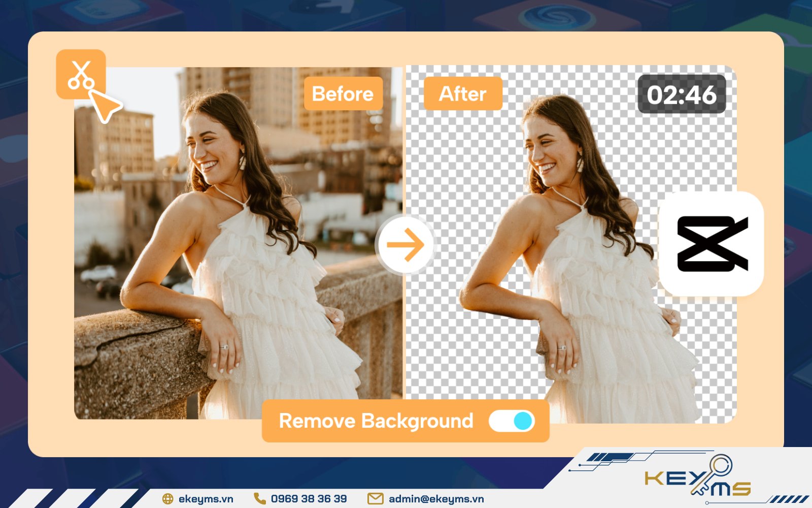Click the envelope mail icon
This screenshot has width=812, height=508.
pos(375,499)
